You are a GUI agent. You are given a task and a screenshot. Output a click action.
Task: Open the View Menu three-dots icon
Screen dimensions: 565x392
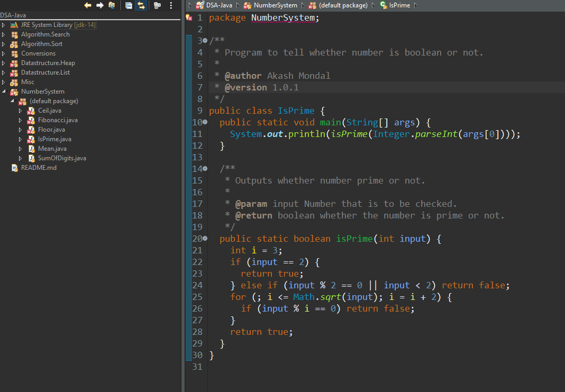pos(171,5)
